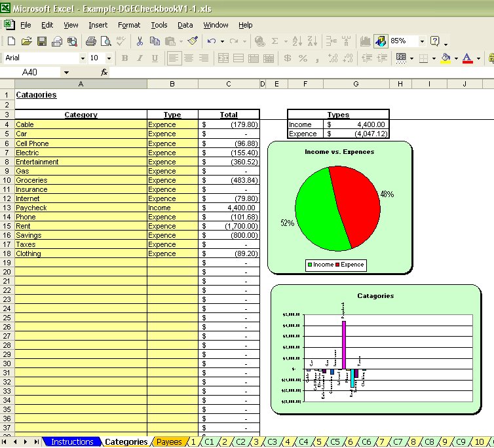Click the AutoSum sigma icon
This screenshot has height=448, width=494.
click(x=275, y=41)
